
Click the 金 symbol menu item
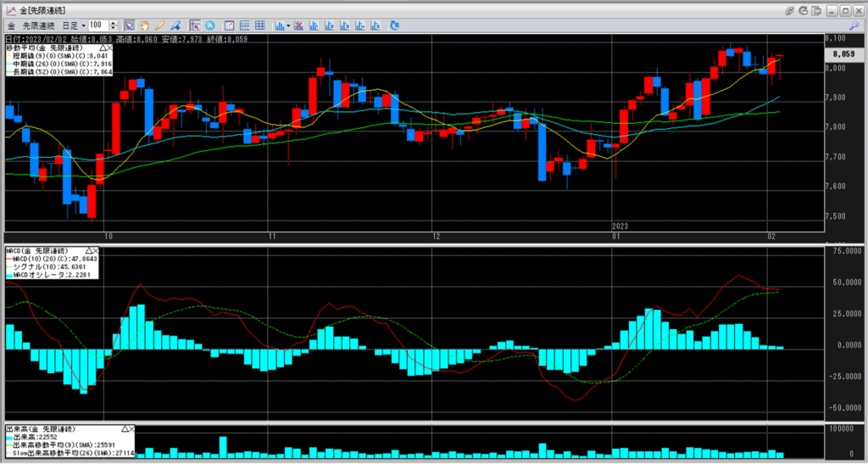[x=11, y=25]
